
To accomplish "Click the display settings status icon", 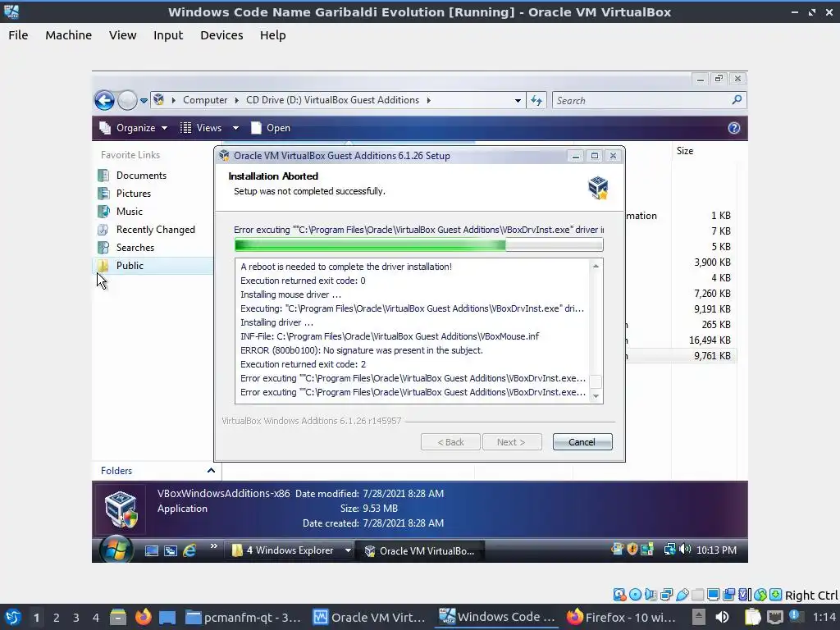I will click(713, 595).
